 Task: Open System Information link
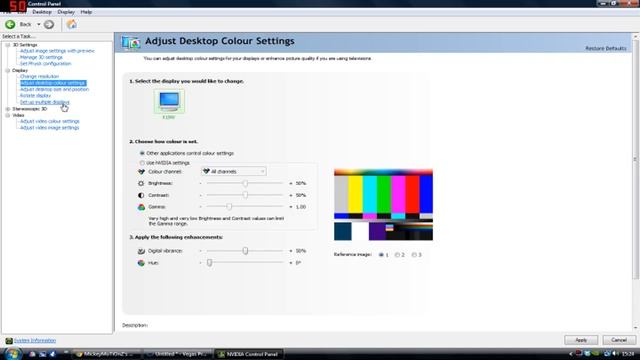[35, 340]
